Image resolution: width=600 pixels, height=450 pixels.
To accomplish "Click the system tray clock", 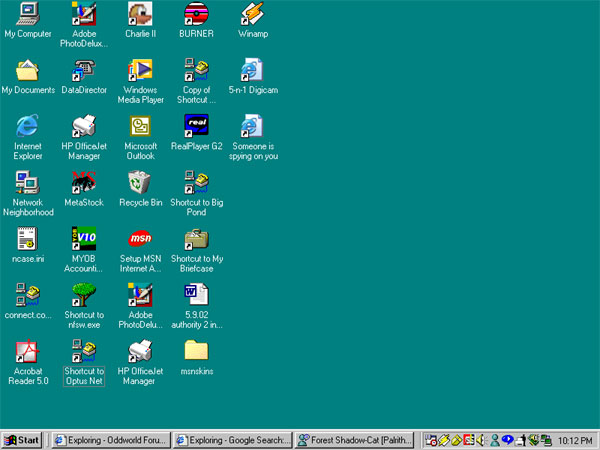I will [x=575, y=439].
